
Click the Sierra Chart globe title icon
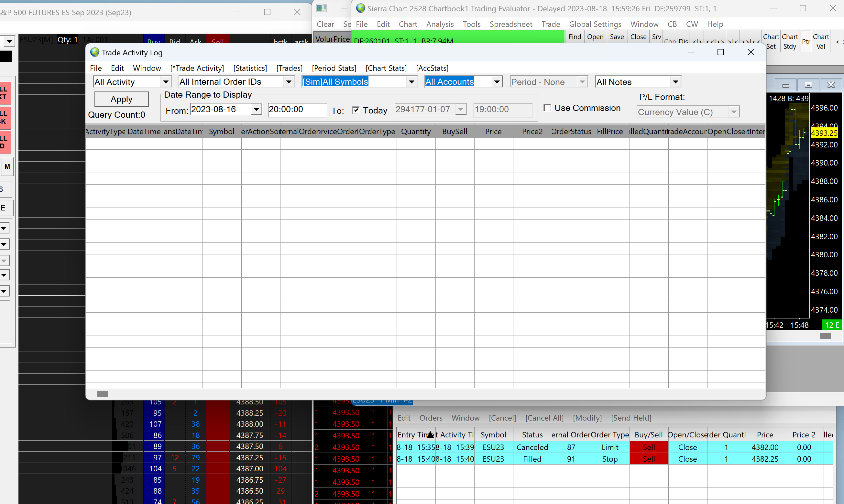tap(360, 8)
